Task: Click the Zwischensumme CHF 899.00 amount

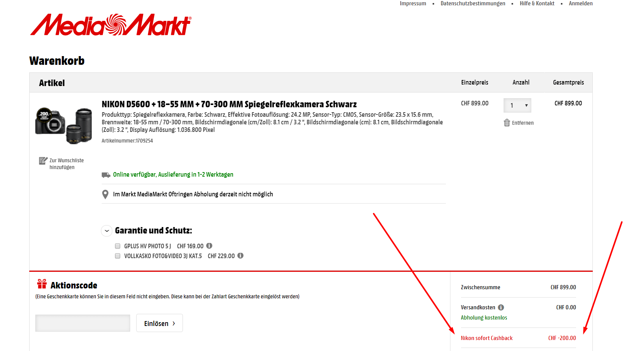Action: pyautogui.click(x=563, y=287)
